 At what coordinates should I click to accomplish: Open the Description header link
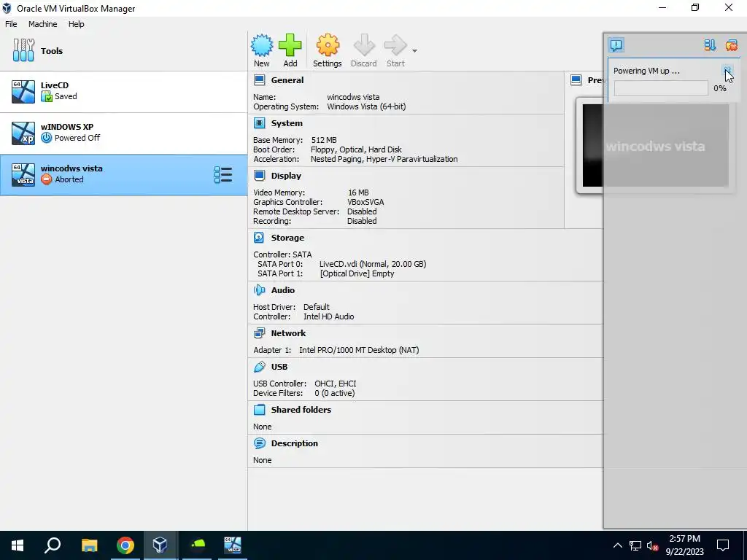295,443
